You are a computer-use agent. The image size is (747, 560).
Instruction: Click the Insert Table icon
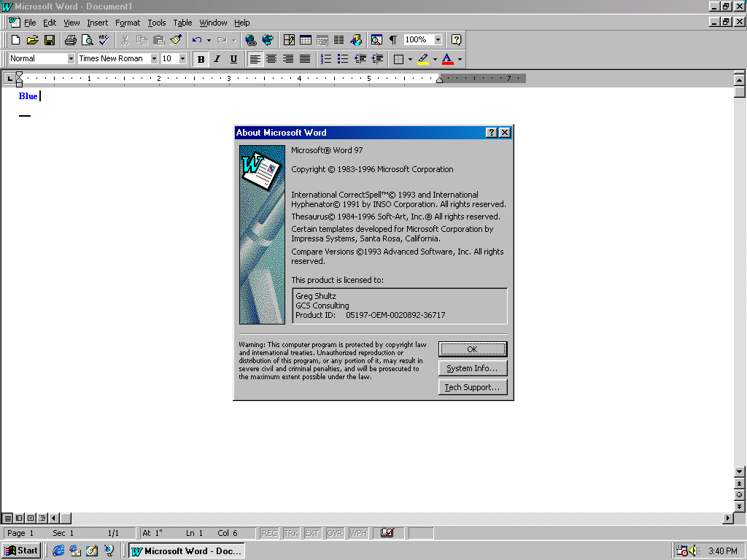pos(306,40)
